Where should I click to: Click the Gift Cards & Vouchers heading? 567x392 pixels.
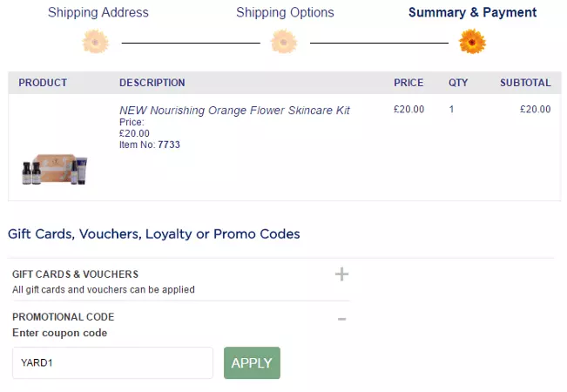pos(75,274)
